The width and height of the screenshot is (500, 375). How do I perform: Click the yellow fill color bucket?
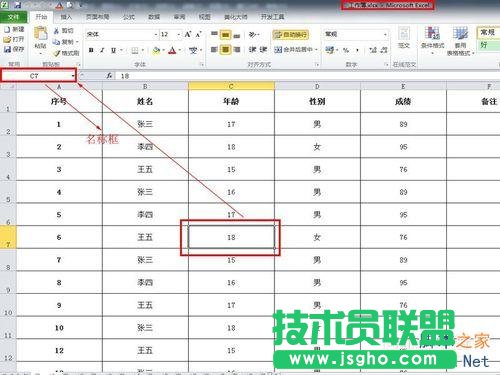click(156, 50)
